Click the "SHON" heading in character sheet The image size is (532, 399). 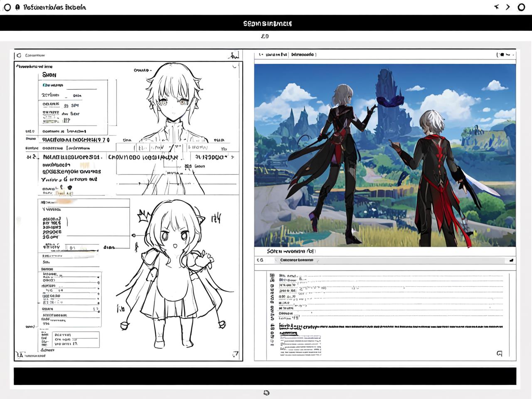coord(49,75)
